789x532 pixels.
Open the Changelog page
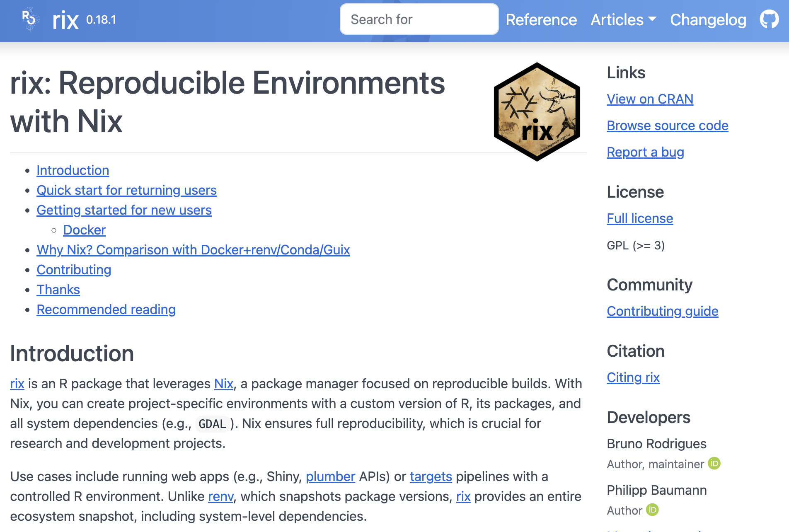708,20
